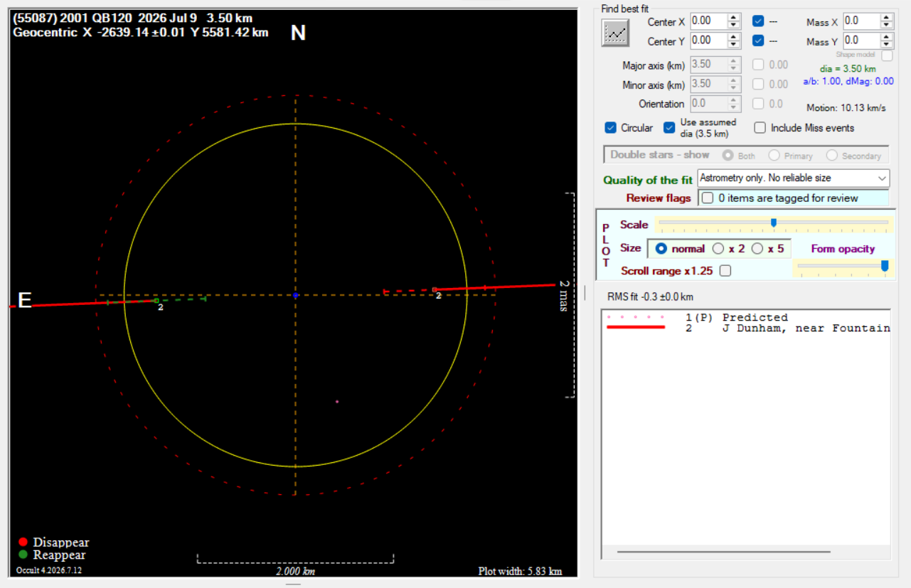Image resolution: width=911 pixels, height=588 pixels.
Task: Enable Include Miss events checkbox
Action: (760, 128)
